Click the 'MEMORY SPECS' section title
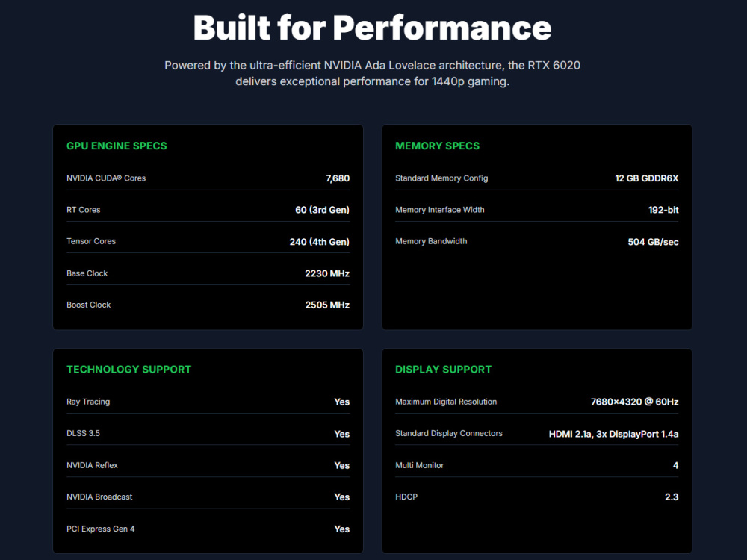Image resolution: width=747 pixels, height=560 pixels. pos(437,146)
